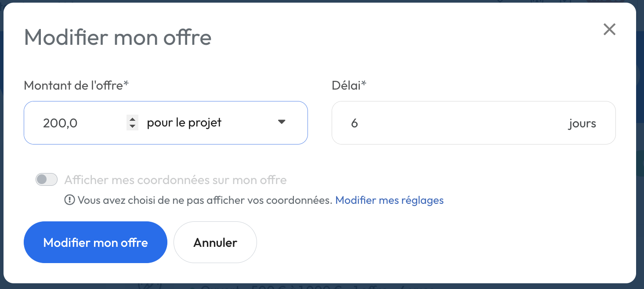Image resolution: width=644 pixels, height=289 pixels.
Task: Click the dimmed backdrop above the dialog
Action: [308, 1]
